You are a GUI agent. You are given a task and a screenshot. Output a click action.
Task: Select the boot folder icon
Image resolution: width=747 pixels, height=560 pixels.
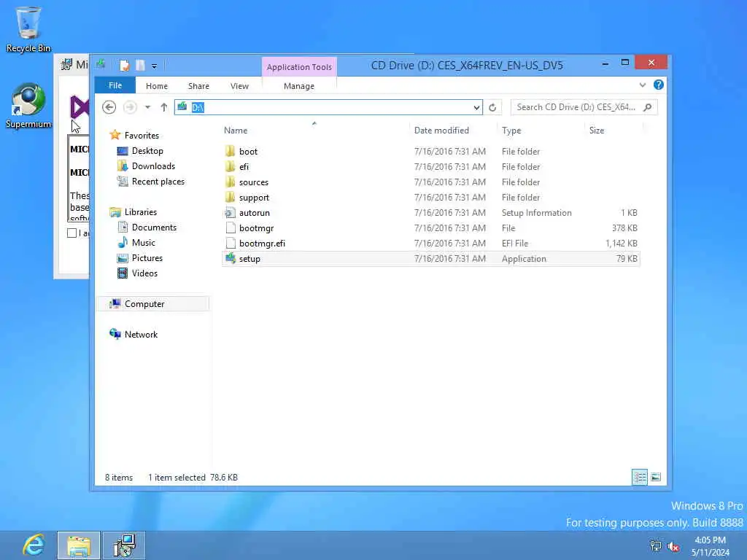tap(230, 152)
